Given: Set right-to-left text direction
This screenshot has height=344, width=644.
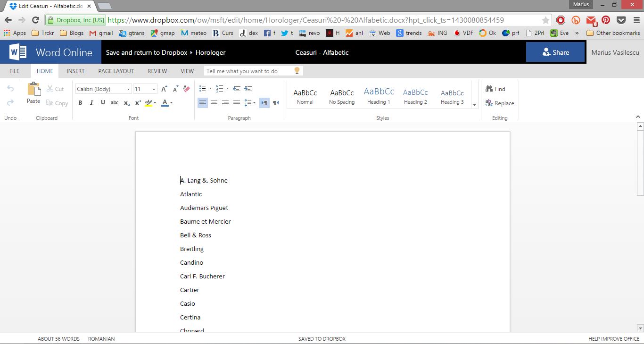Looking at the screenshot, I should [276, 103].
